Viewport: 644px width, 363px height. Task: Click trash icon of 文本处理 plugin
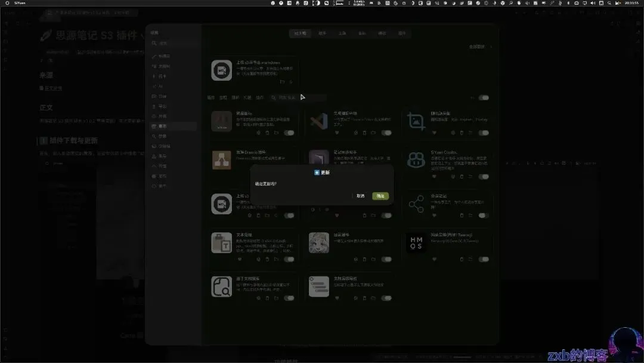coord(267,259)
